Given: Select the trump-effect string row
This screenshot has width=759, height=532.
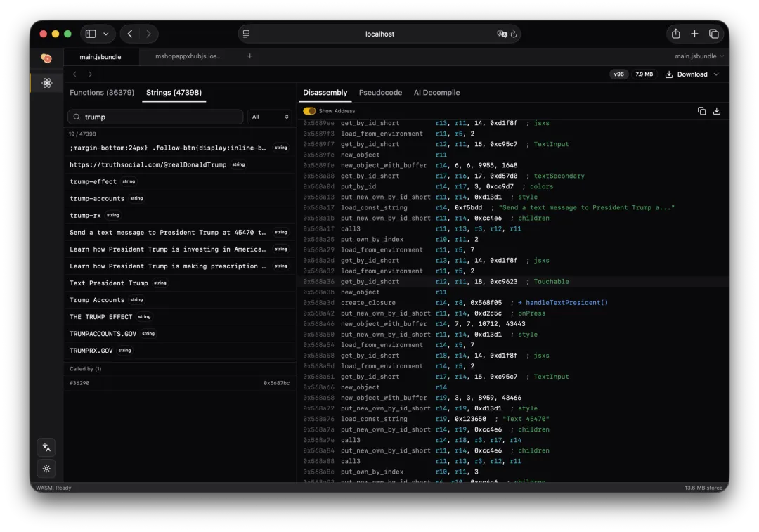Looking at the screenshot, I should pyautogui.click(x=180, y=181).
